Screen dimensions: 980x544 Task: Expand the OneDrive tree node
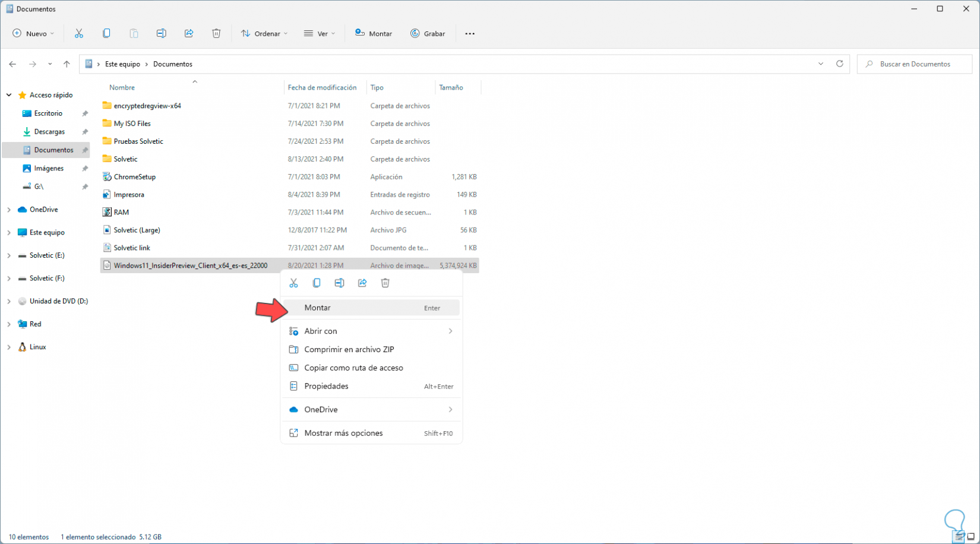tap(9, 210)
